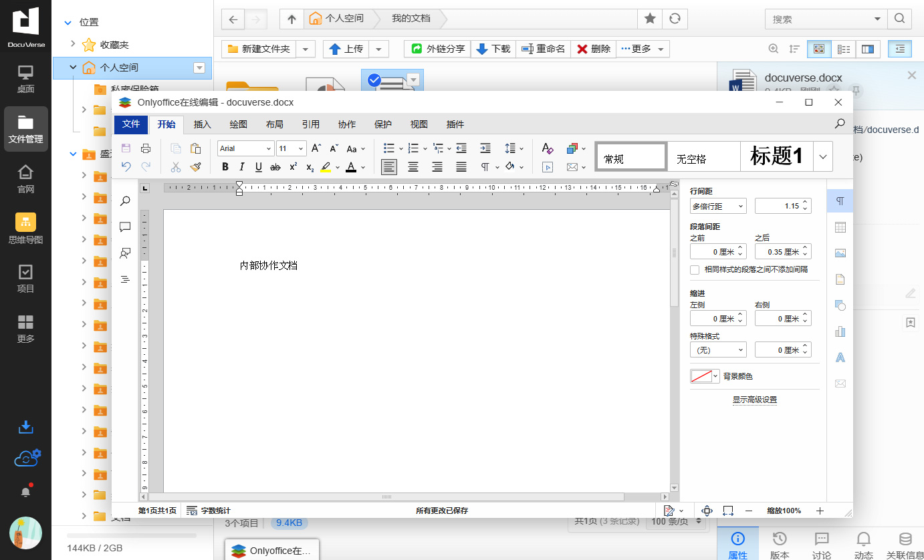This screenshot has width=924, height=560.
Task: Open the line spacing type dropdown (多倍行距)
Action: (718, 206)
